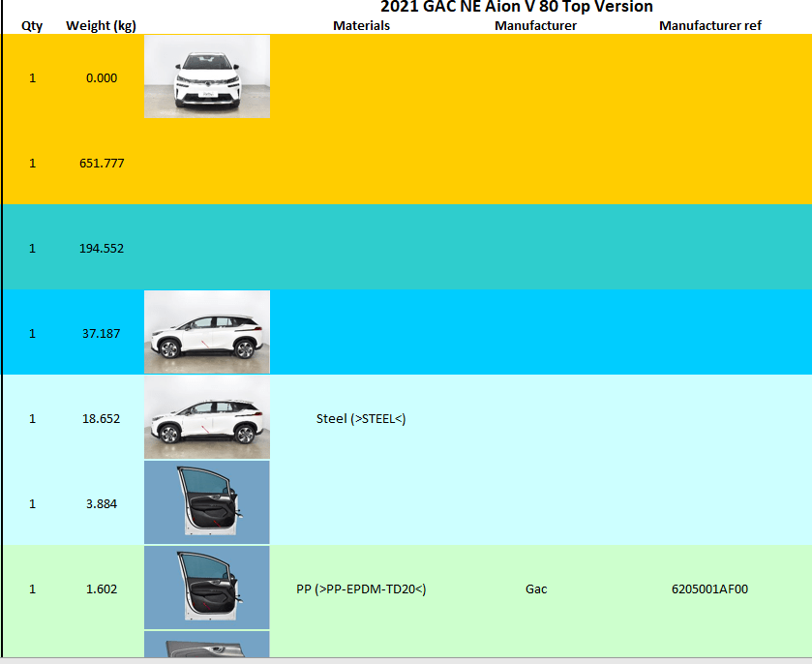
Task: Select the side-view car image beside 18.652
Action: tap(207, 417)
